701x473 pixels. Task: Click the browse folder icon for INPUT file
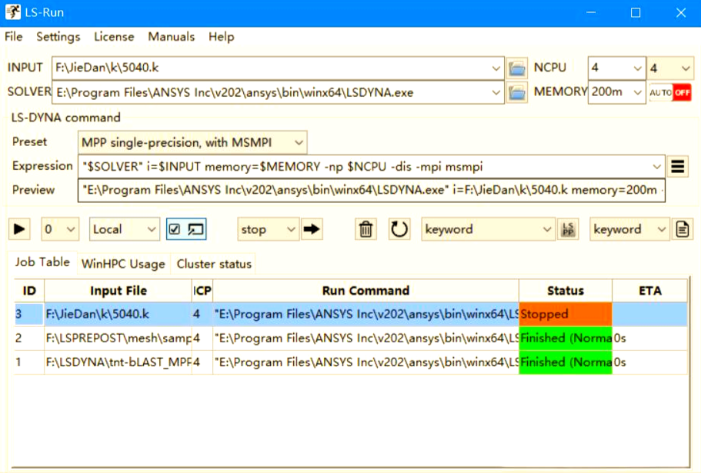(x=517, y=68)
